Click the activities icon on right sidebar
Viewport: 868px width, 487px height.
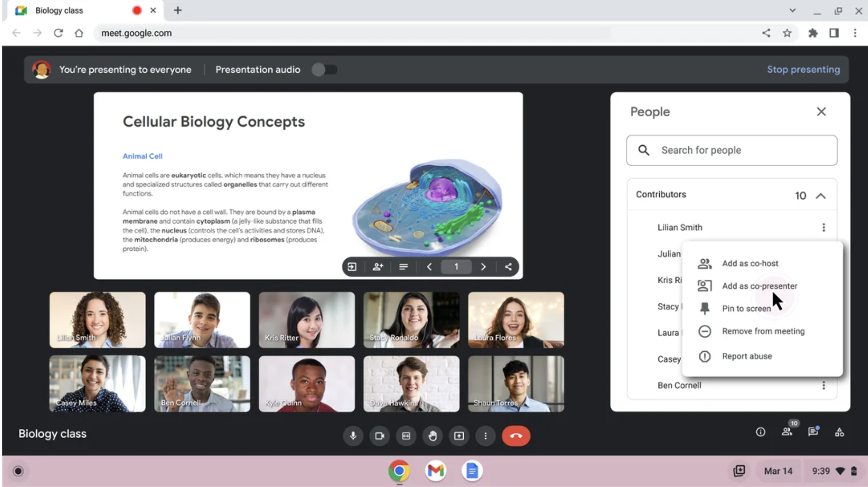(x=840, y=432)
